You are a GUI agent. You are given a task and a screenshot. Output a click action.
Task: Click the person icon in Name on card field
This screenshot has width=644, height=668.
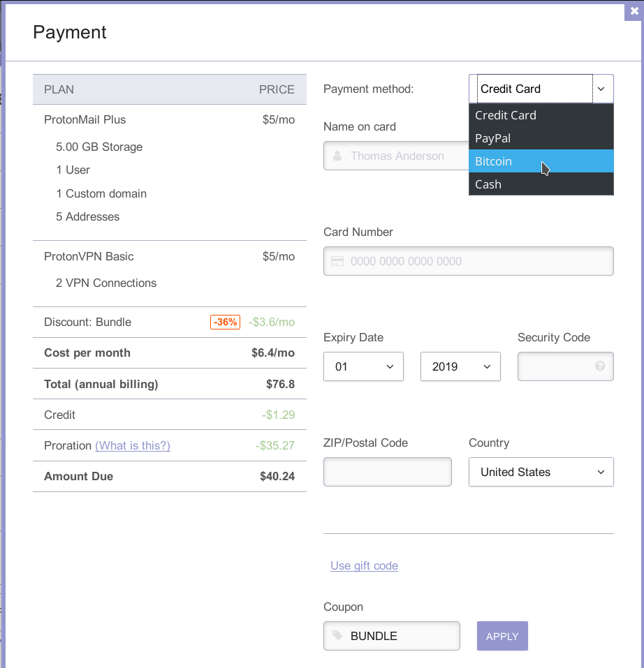coord(337,156)
